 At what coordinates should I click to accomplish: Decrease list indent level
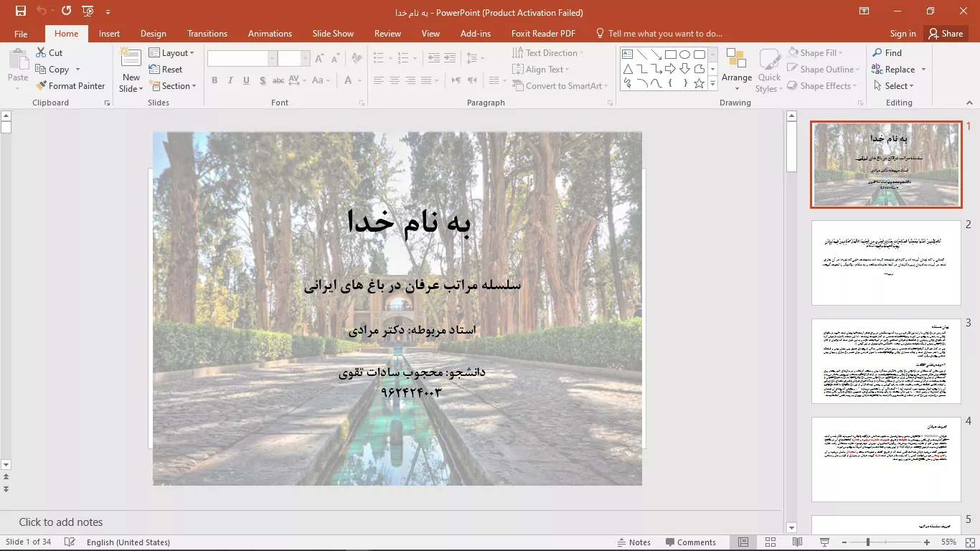click(433, 58)
